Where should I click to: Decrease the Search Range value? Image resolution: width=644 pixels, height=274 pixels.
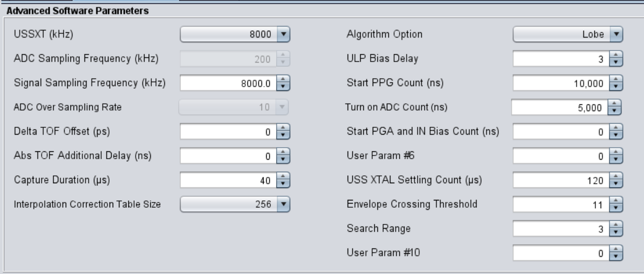[x=616, y=231]
